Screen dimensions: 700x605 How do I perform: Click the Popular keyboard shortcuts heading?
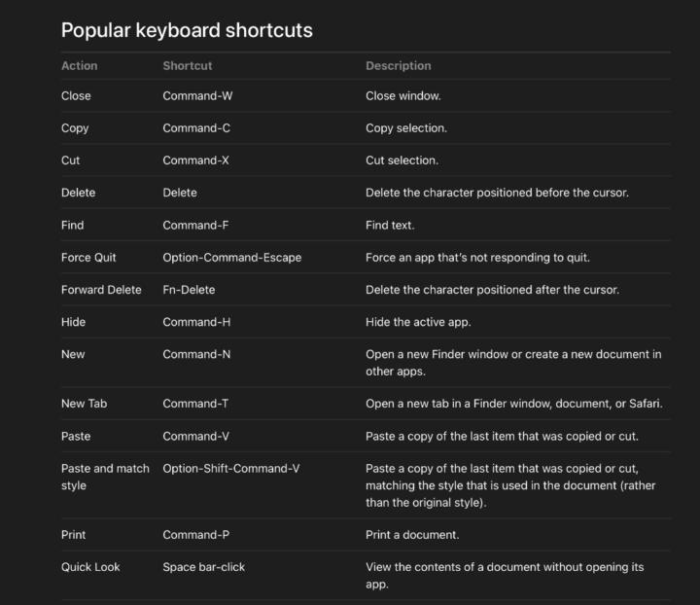point(187,30)
